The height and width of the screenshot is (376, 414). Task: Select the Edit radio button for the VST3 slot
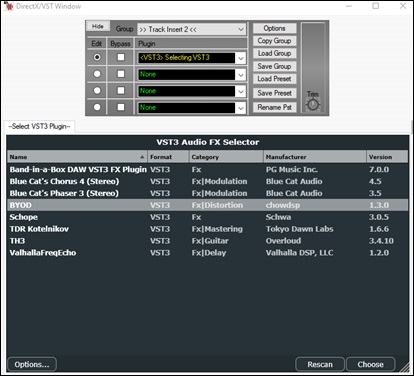97,57
